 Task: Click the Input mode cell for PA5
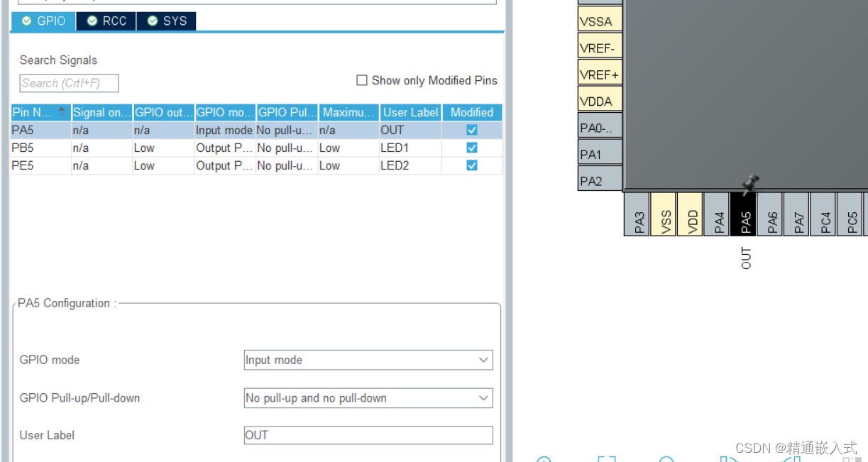tap(225, 130)
